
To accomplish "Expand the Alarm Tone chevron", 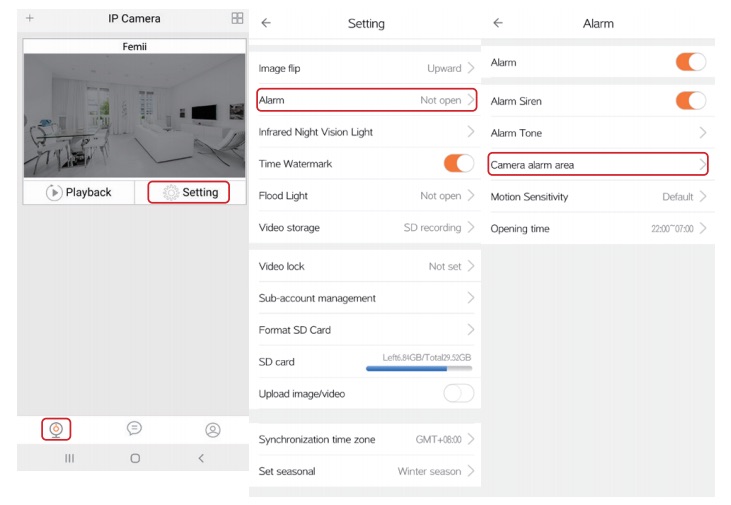I will [x=703, y=133].
